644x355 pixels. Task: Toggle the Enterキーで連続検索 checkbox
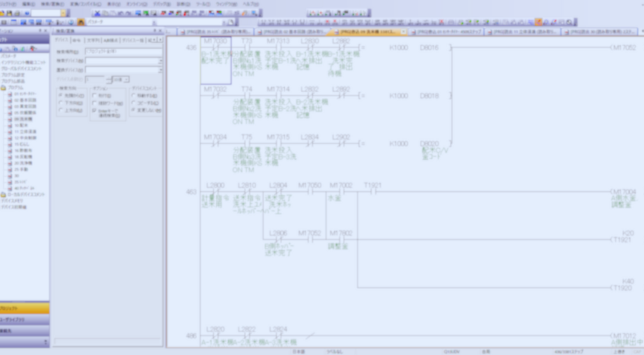click(x=94, y=110)
